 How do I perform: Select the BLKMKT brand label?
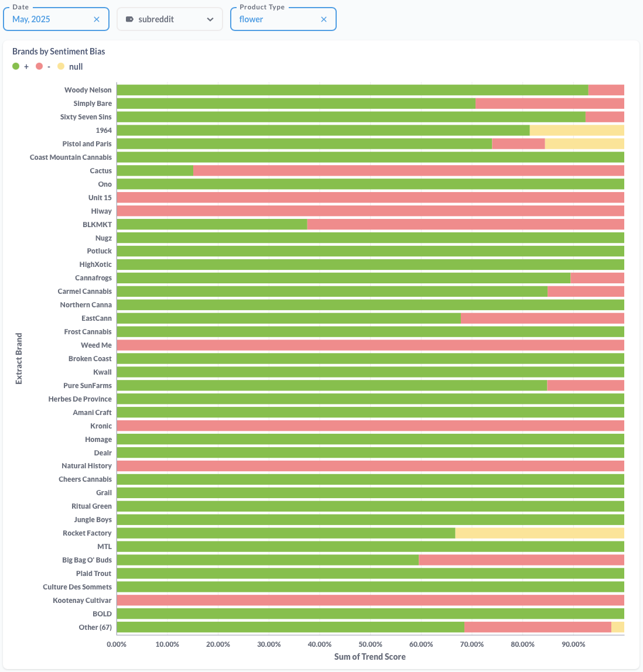tap(97, 225)
